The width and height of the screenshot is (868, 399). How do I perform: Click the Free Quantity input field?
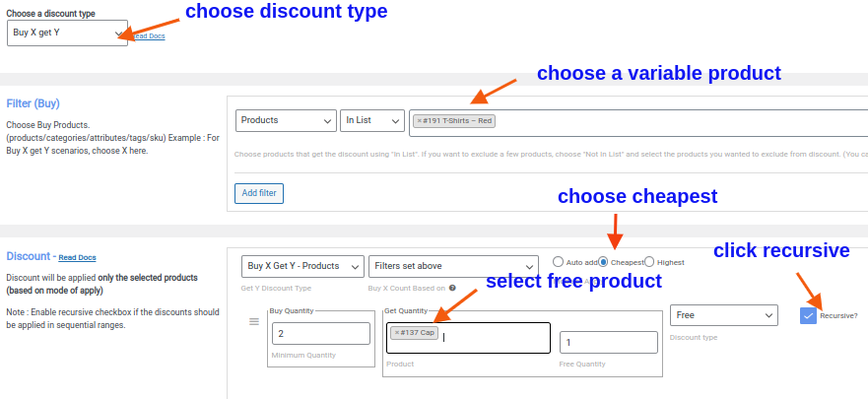[608, 342]
